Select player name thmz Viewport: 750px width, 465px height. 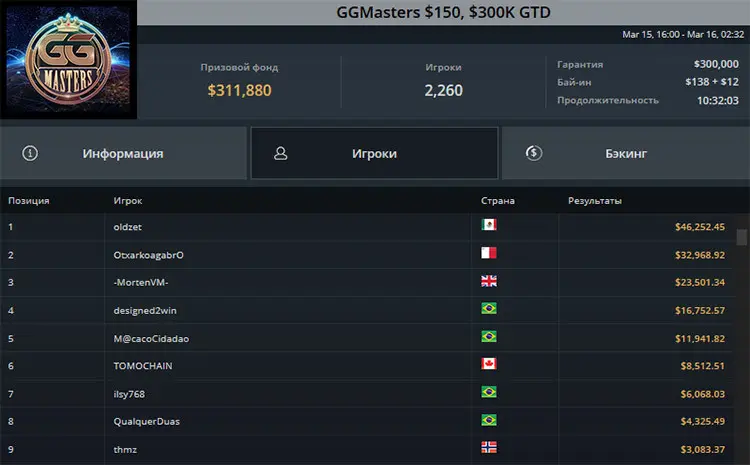pyautogui.click(x=125, y=450)
